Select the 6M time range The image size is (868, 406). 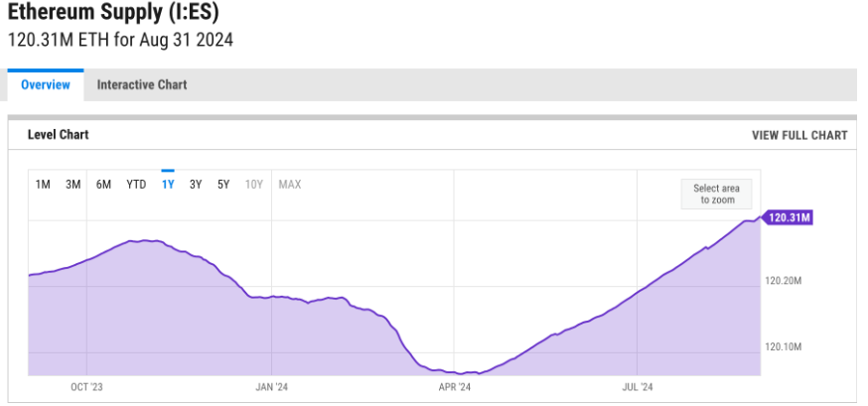pos(103,185)
